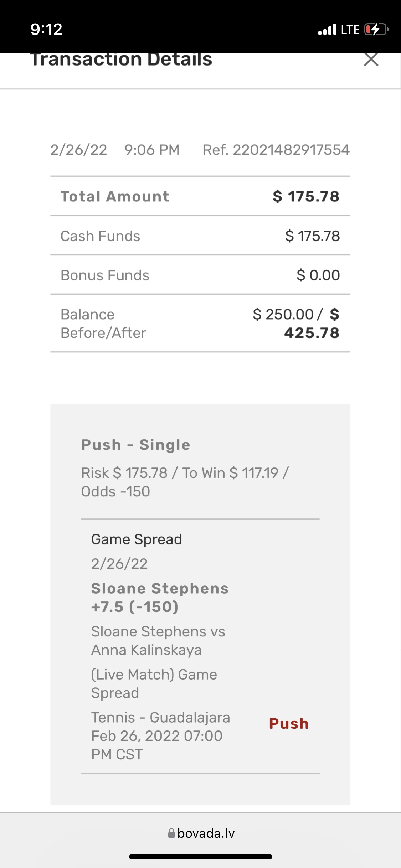401x868 pixels.
Task: Click the bolded $425.78 after balance
Action: [x=312, y=333]
